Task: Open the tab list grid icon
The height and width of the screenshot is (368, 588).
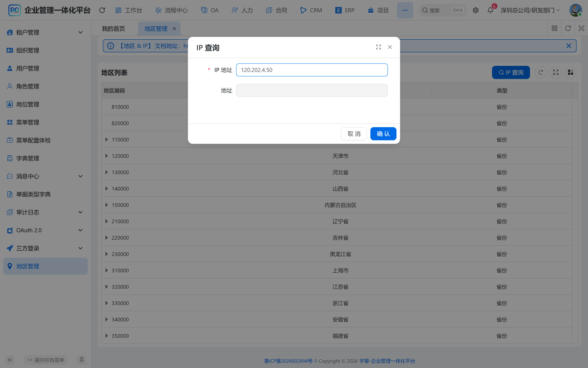Action: click(555, 28)
